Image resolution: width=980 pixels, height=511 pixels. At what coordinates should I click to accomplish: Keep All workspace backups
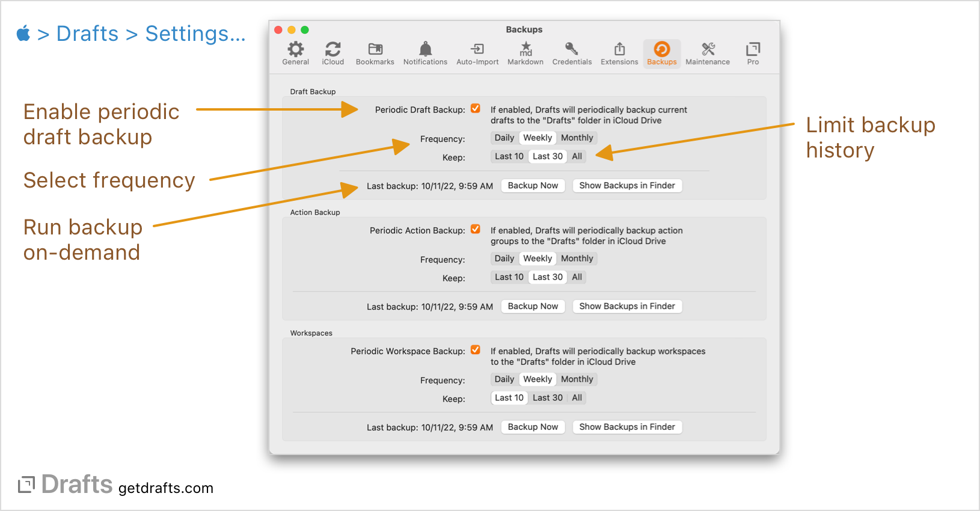577,398
